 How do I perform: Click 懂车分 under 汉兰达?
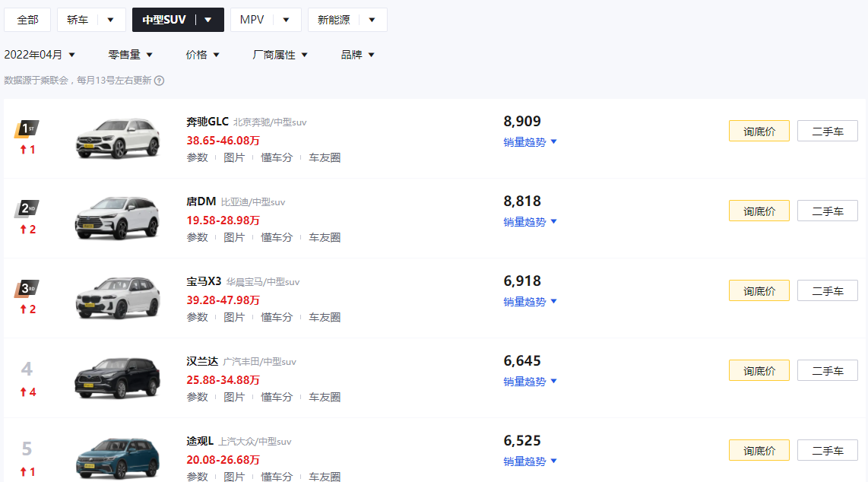point(277,398)
